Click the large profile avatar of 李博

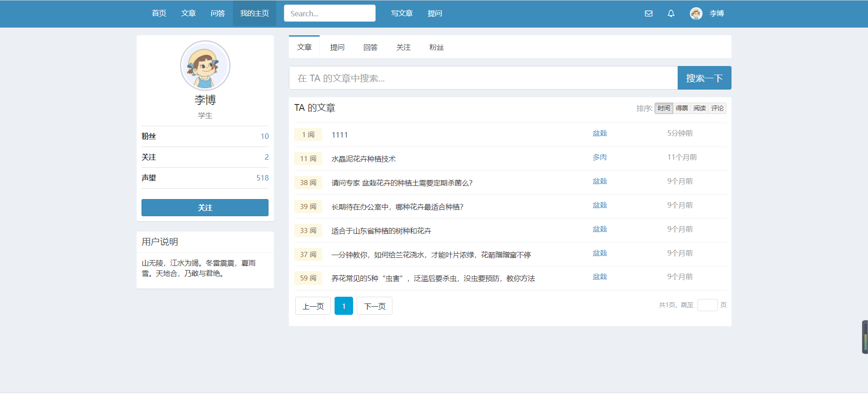[205, 66]
